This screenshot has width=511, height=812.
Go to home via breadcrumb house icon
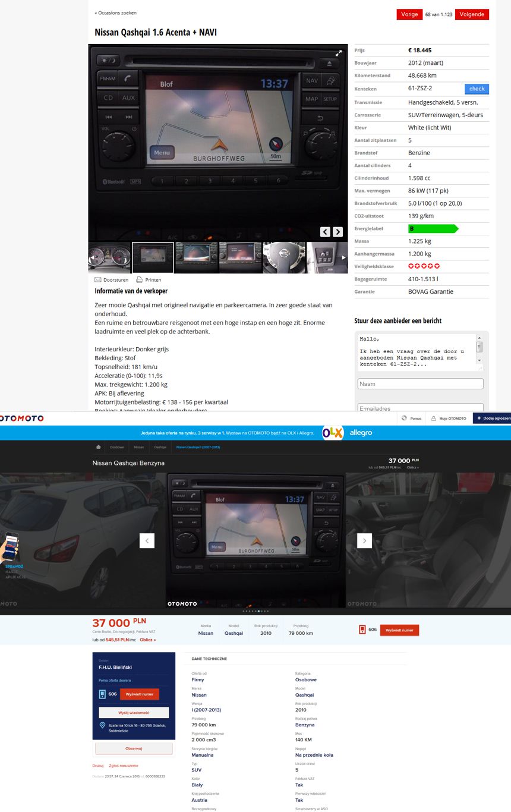coord(98,447)
